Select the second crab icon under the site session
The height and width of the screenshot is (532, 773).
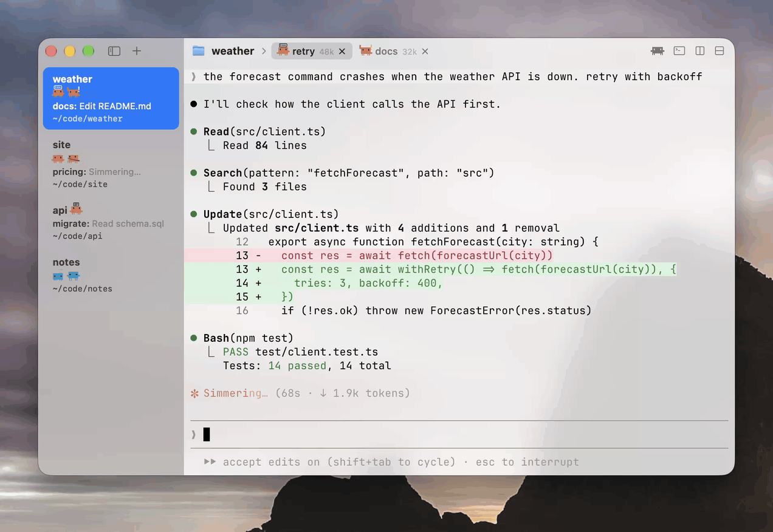[x=74, y=159]
